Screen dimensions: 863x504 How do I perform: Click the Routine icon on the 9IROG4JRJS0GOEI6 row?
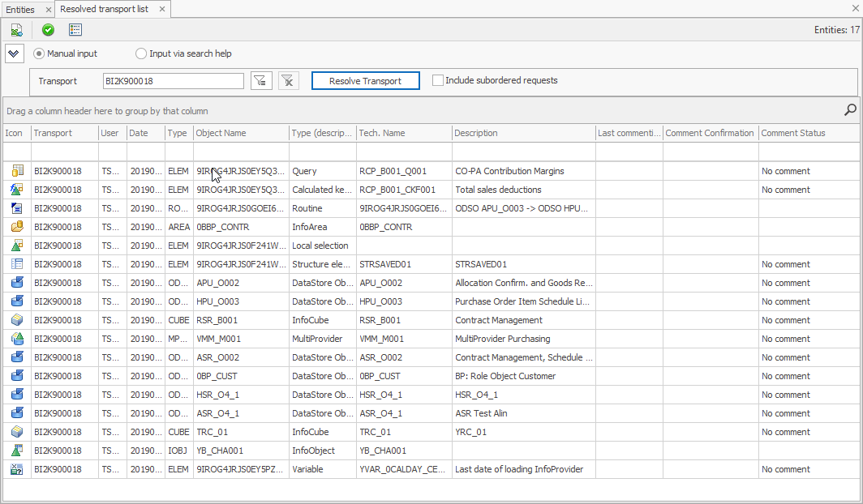coord(15,207)
